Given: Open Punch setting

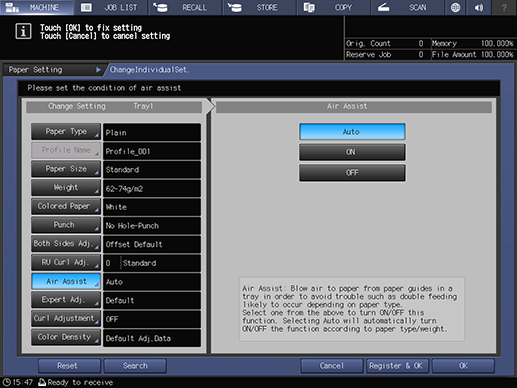Looking at the screenshot, I should pyautogui.click(x=66, y=225).
